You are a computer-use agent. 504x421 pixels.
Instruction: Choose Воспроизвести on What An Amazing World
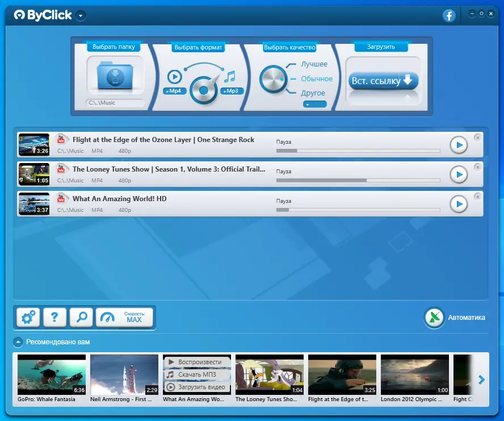pos(197,362)
